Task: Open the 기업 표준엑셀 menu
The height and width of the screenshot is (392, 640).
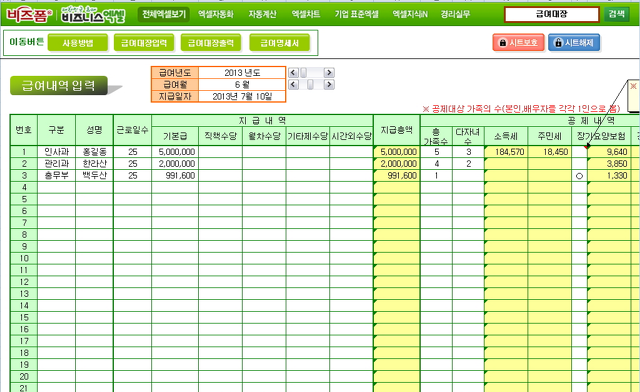Action: pyautogui.click(x=356, y=14)
